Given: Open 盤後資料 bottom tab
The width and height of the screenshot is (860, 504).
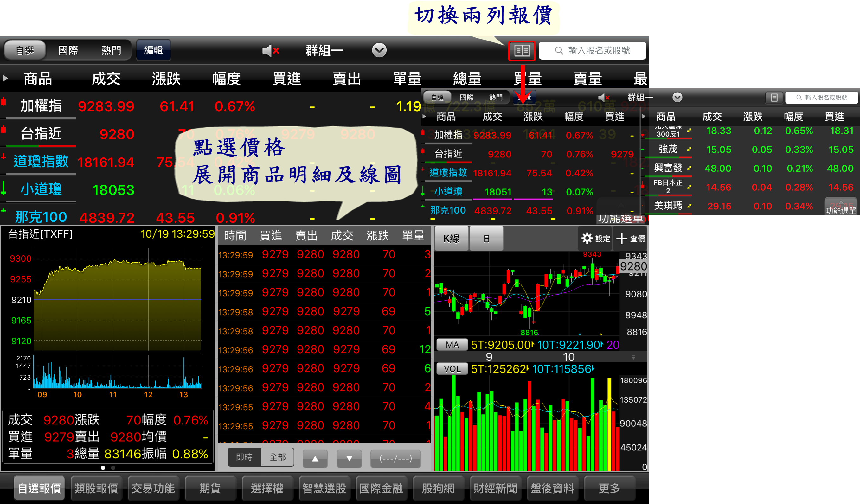Looking at the screenshot, I should tap(552, 489).
